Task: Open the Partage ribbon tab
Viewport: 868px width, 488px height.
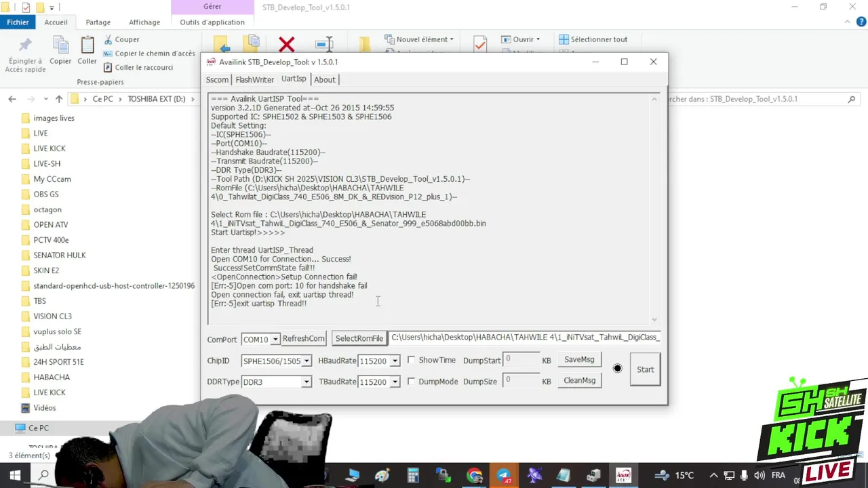Action: click(x=98, y=22)
